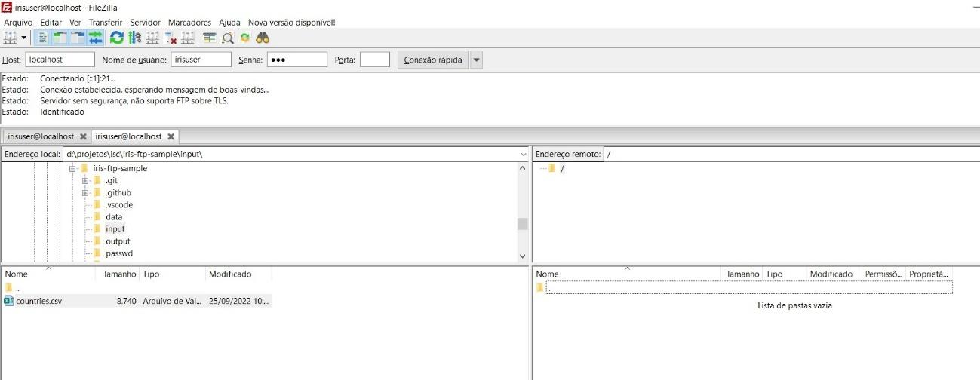The image size is (980, 380).
Task: Select the remote root / folder
Action: [x=562, y=168]
